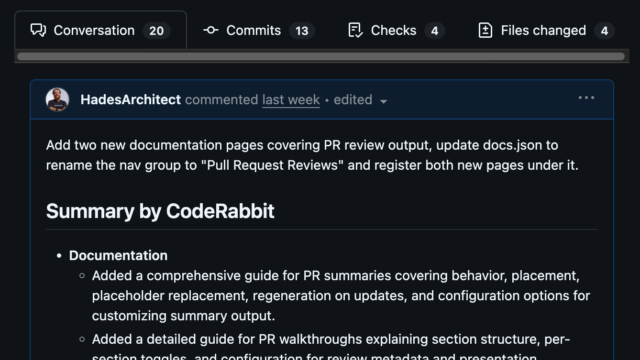This screenshot has width=640, height=360.
Task: Click the 'Summary by CodeRabbit' heading
Action: (x=160, y=211)
